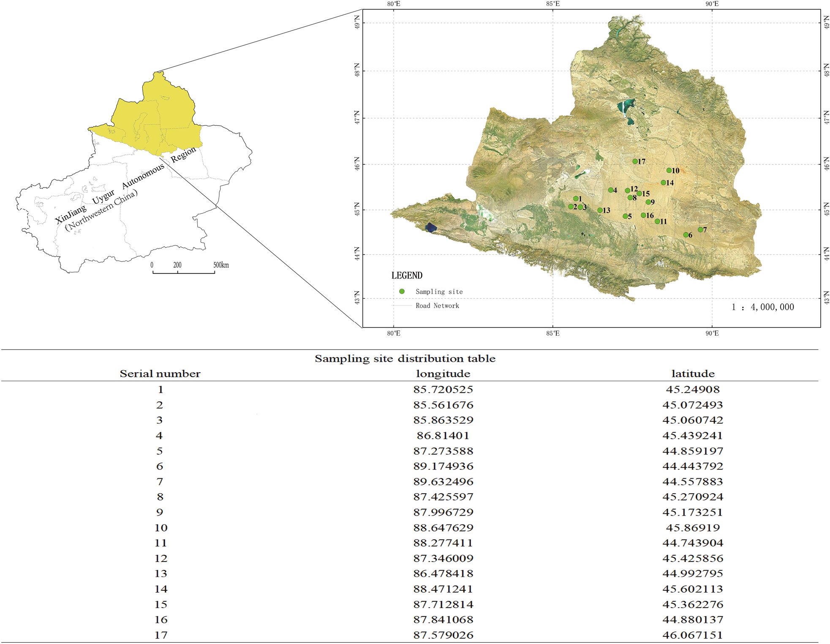Click the LEGEND heading
The height and width of the screenshot is (644, 830).
(x=407, y=276)
